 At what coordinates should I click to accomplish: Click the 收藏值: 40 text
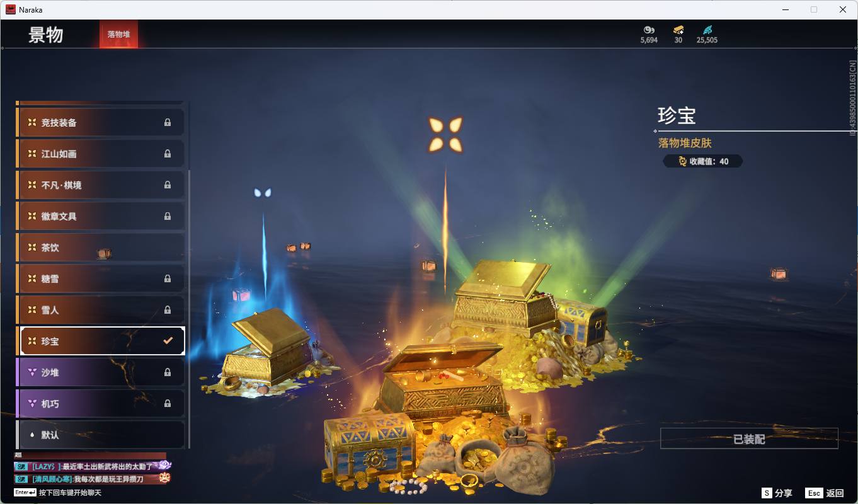pos(709,161)
